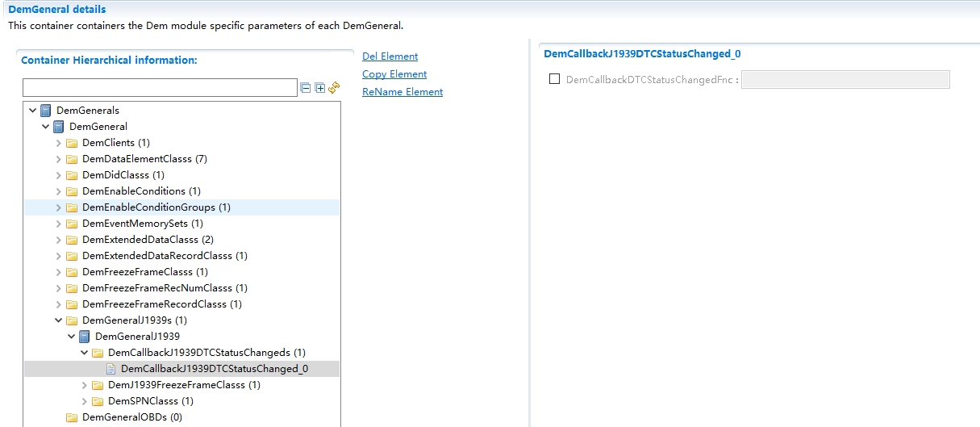The height and width of the screenshot is (427, 980).
Task: Click the Copy Element link
Action: tap(394, 74)
